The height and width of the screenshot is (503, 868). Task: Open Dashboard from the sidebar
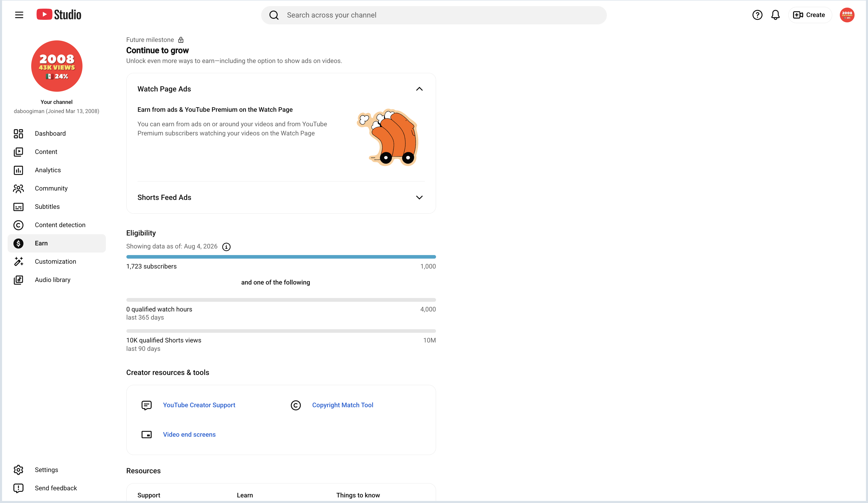click(57, 133)
